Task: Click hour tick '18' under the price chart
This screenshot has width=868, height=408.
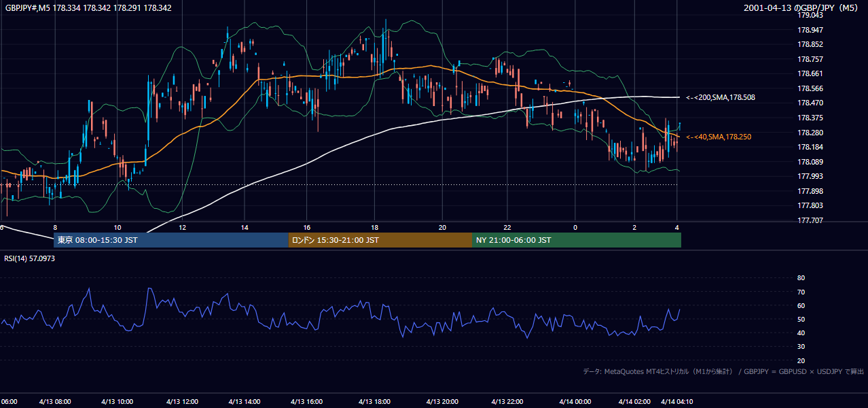Action: click(374, 227)
